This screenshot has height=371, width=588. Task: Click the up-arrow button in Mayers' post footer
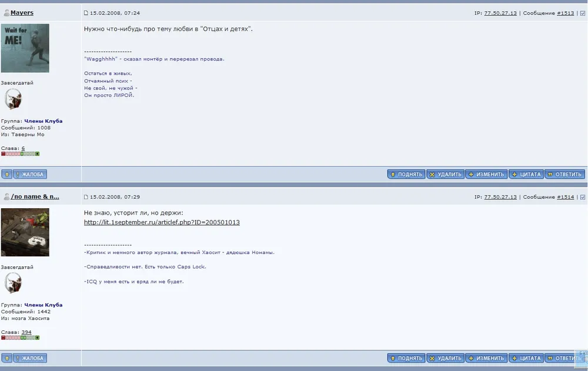6,174
